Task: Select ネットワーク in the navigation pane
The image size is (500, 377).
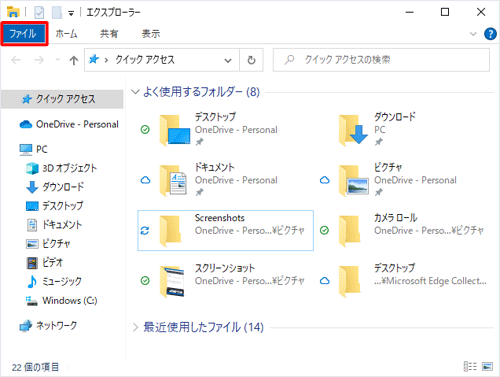Action: (x=48, y=325)
